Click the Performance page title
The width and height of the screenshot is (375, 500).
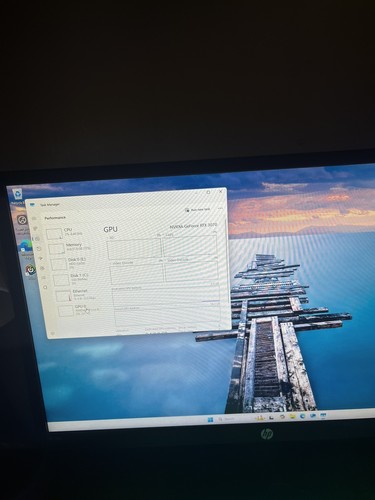(55, 218)
